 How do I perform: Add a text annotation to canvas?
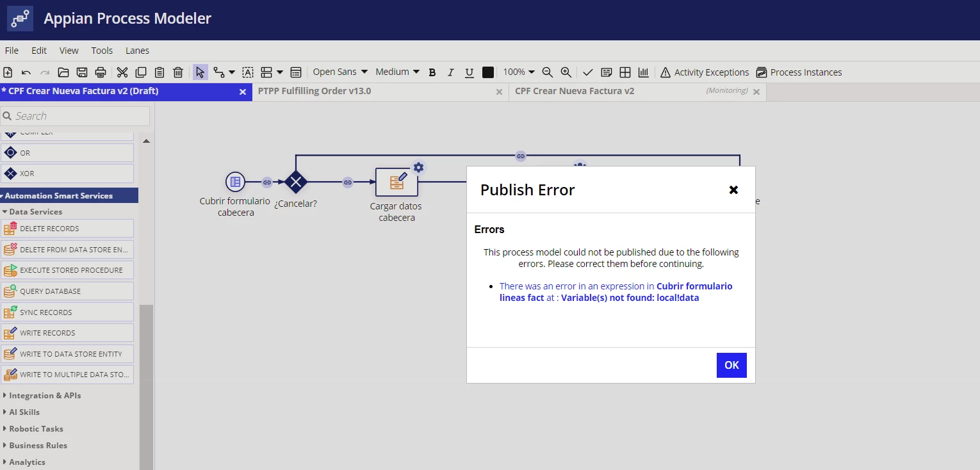pos(248,72)
